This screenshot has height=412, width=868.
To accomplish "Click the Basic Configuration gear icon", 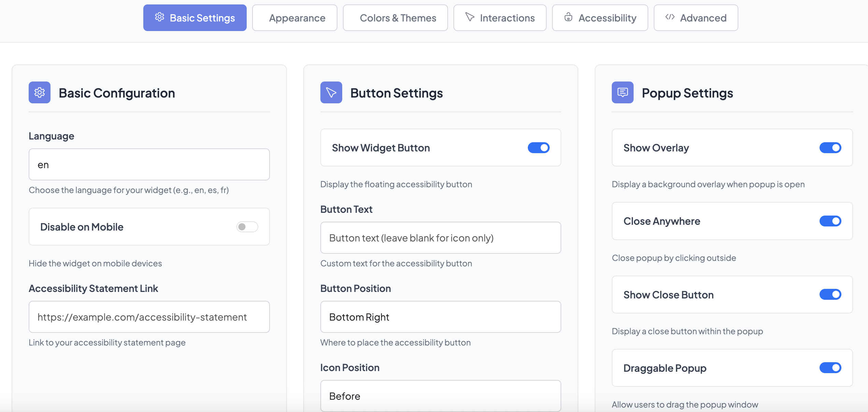I will [40, 92].
